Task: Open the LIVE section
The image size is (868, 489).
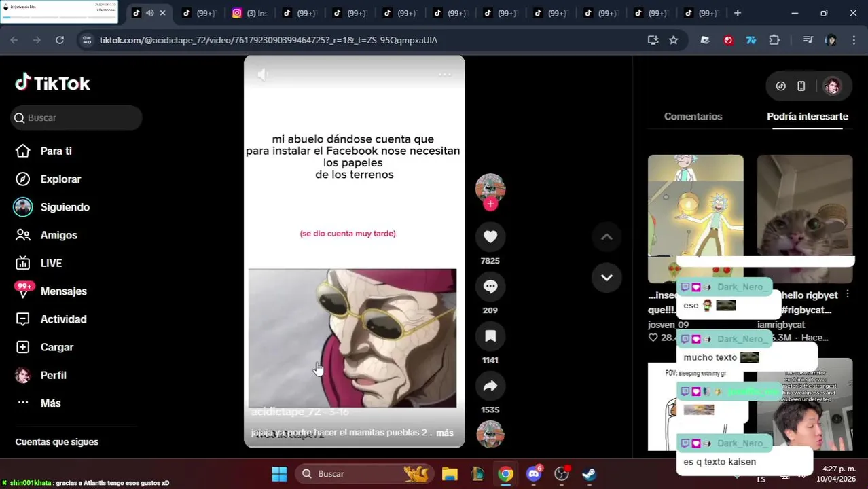Action: [39, 263]
